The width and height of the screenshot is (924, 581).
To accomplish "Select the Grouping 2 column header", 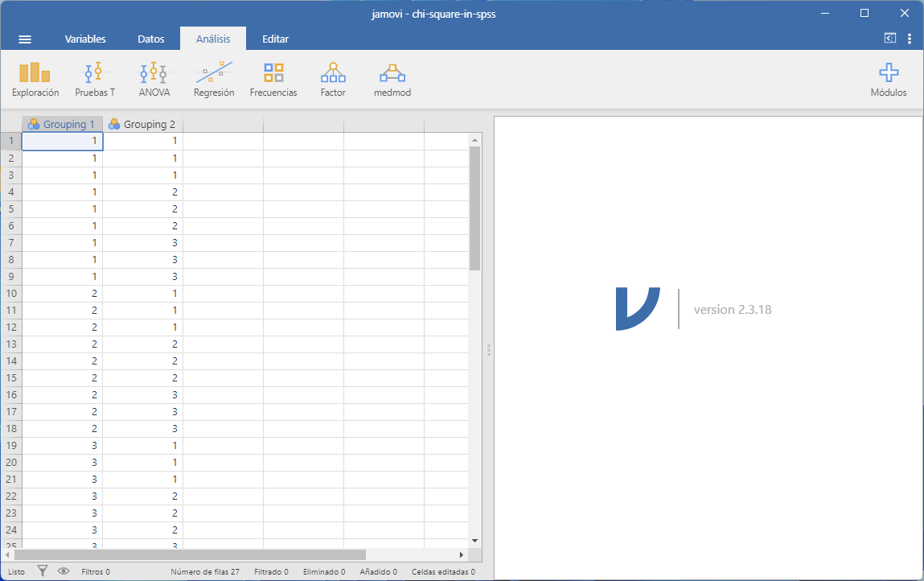I will (142, 125).
